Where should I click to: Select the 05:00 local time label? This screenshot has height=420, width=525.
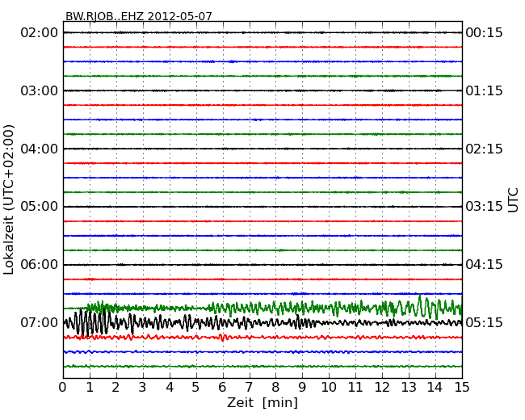click(40, 206)
